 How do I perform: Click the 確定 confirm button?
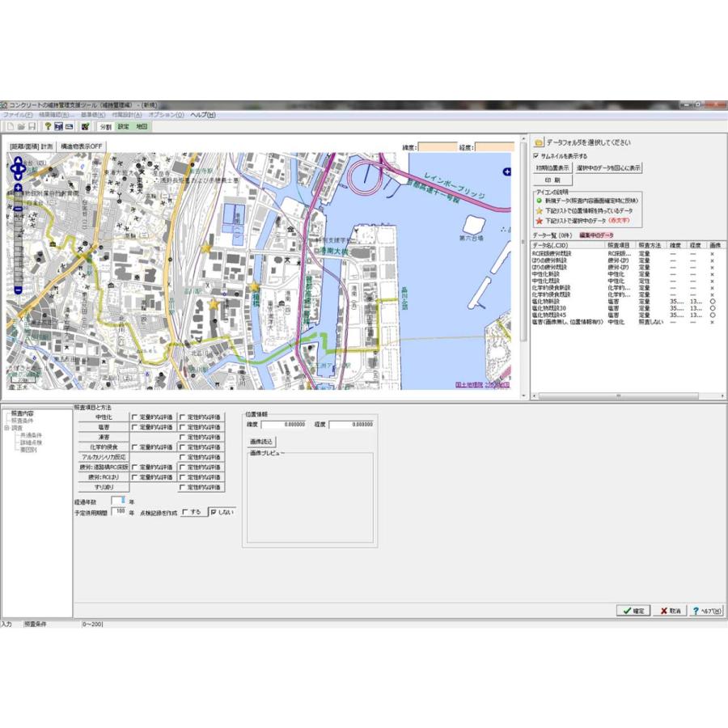point(633,611)
